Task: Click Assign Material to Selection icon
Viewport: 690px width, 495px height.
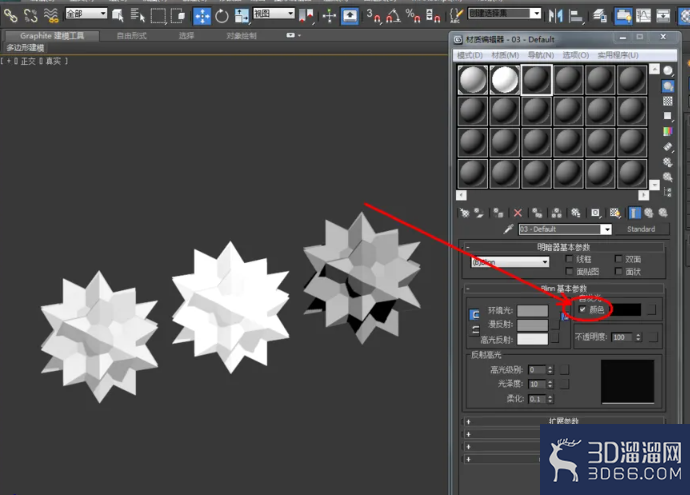Action: [x=498, y=213]
